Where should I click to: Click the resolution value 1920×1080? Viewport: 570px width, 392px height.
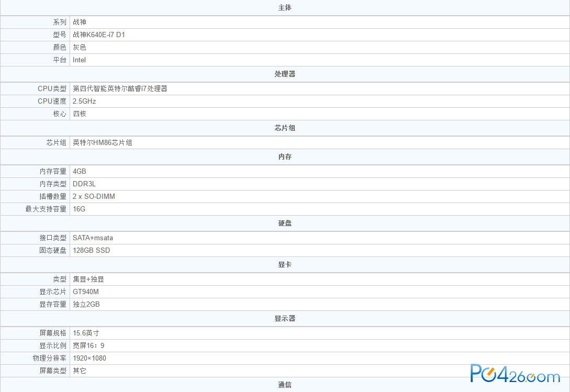click(90, 358)
